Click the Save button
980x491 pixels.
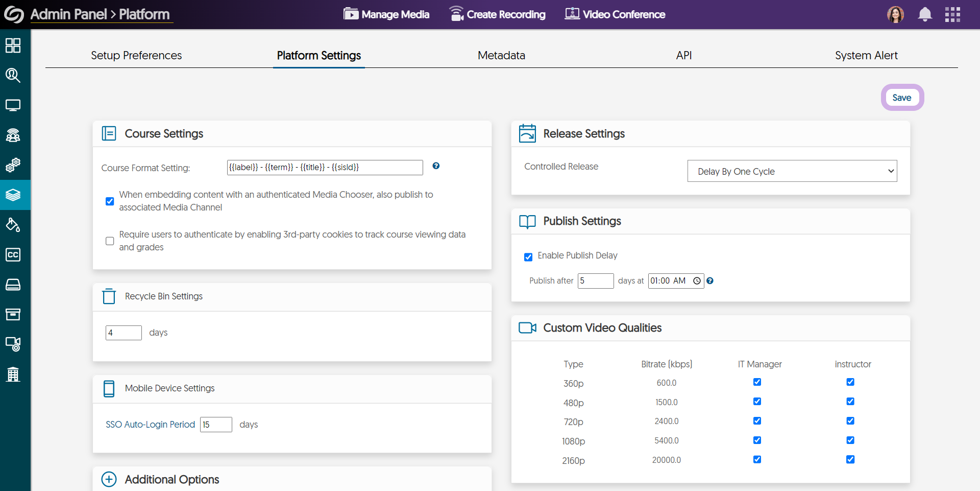(x=902, y=98)
